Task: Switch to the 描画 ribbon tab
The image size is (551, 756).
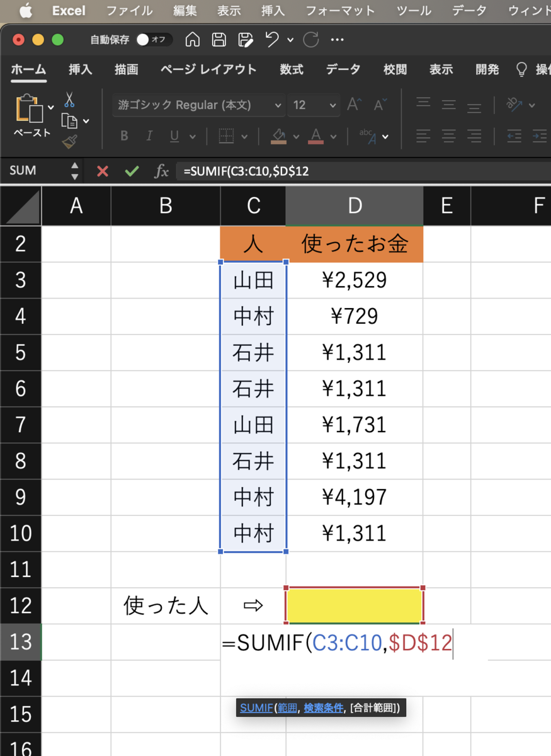Action: [x=127, y=69]
